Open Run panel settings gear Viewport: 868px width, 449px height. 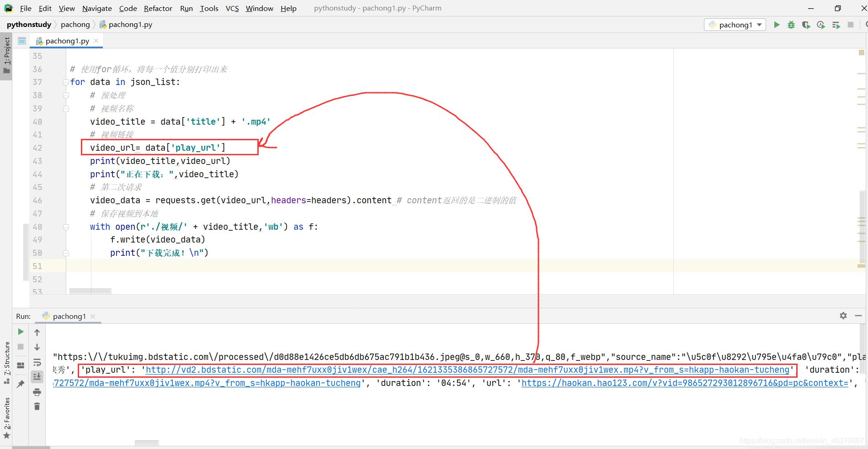[843, 316]
